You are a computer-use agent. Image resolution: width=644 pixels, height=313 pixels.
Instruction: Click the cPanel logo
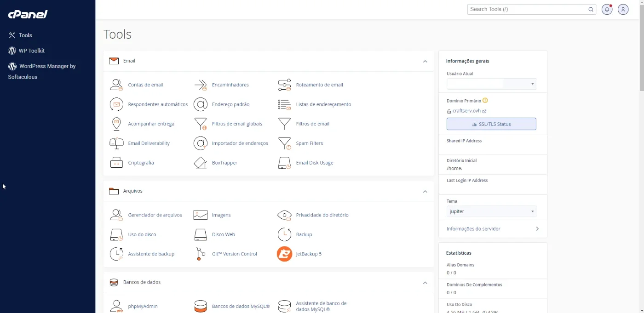(x=28, y=14)
